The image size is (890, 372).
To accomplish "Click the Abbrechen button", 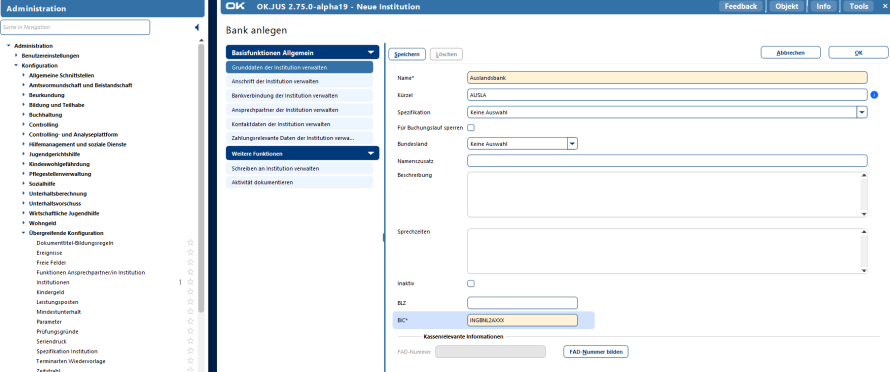I will 791,52.
